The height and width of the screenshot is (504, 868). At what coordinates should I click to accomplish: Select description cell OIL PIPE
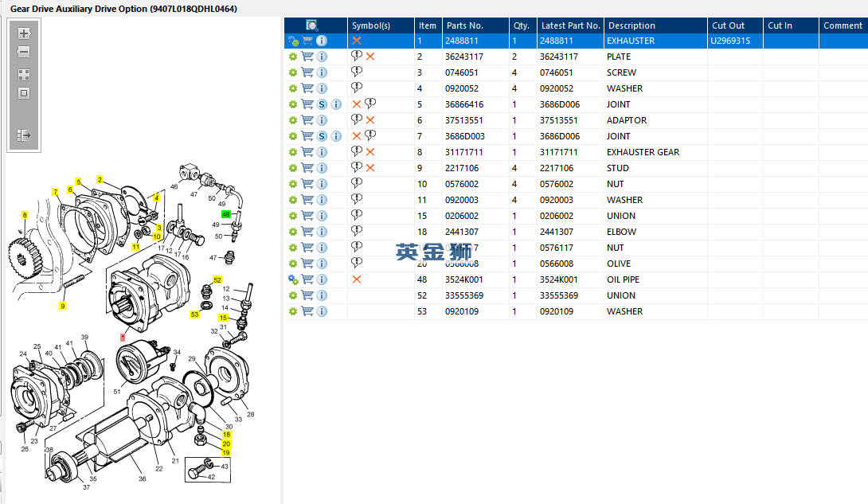pyautogui.click(x=623, y=279)
